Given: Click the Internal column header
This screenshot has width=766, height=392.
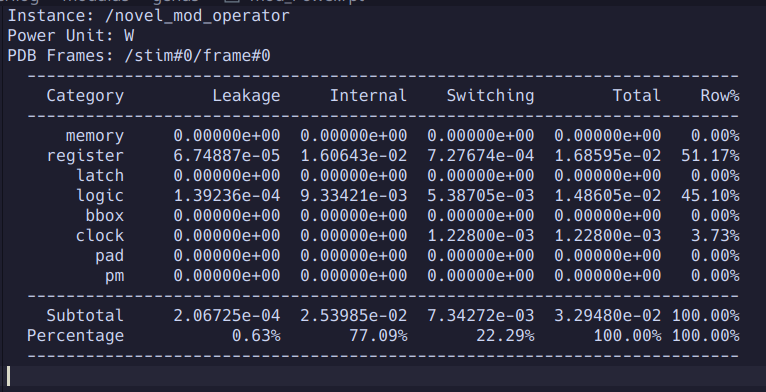Looking at the screenshot, I should point(368,96).
